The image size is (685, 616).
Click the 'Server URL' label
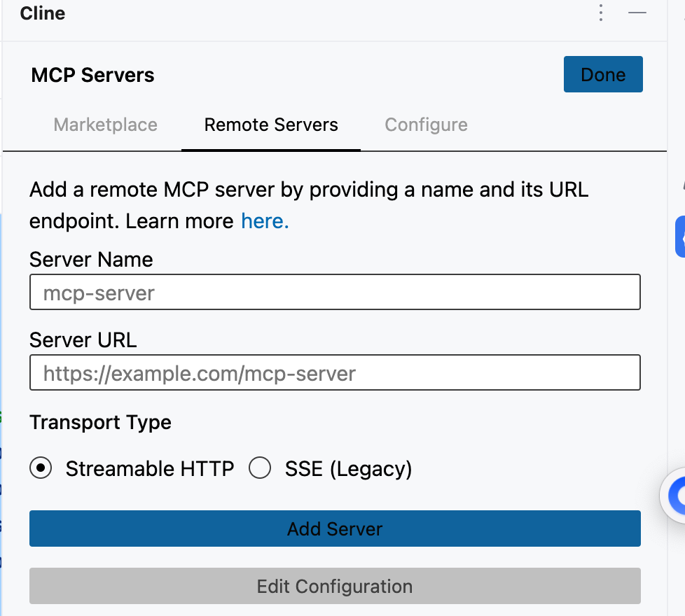coord(83,340)
